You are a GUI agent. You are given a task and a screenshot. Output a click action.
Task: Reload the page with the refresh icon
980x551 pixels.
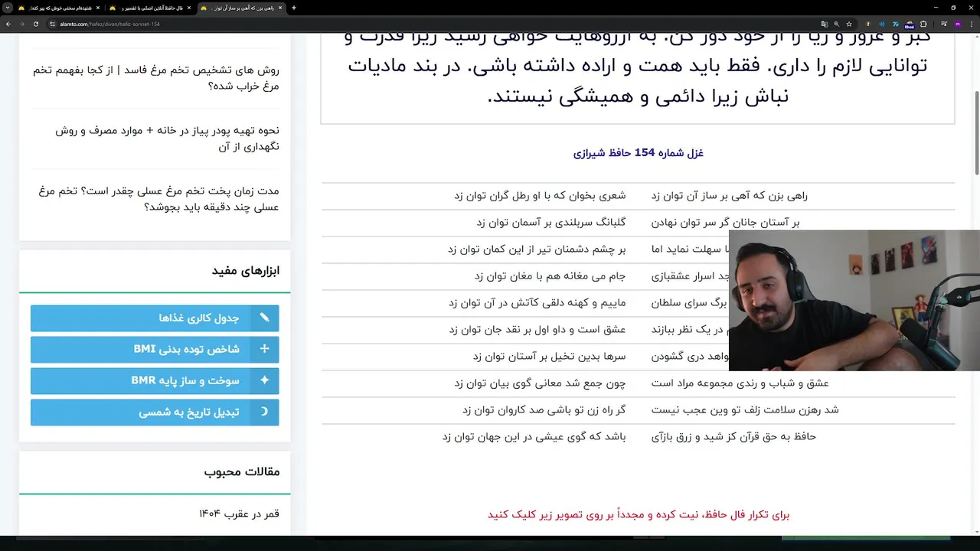tap(36, 24)
